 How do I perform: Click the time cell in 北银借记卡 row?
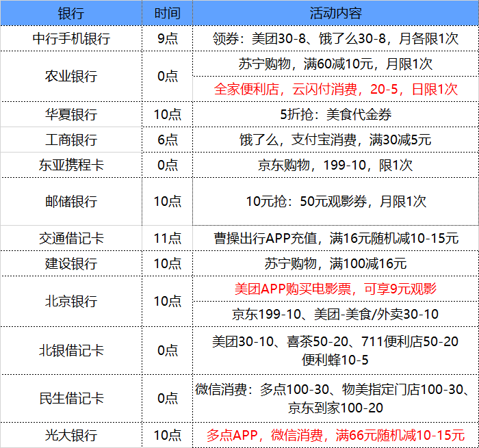point(168,351)
